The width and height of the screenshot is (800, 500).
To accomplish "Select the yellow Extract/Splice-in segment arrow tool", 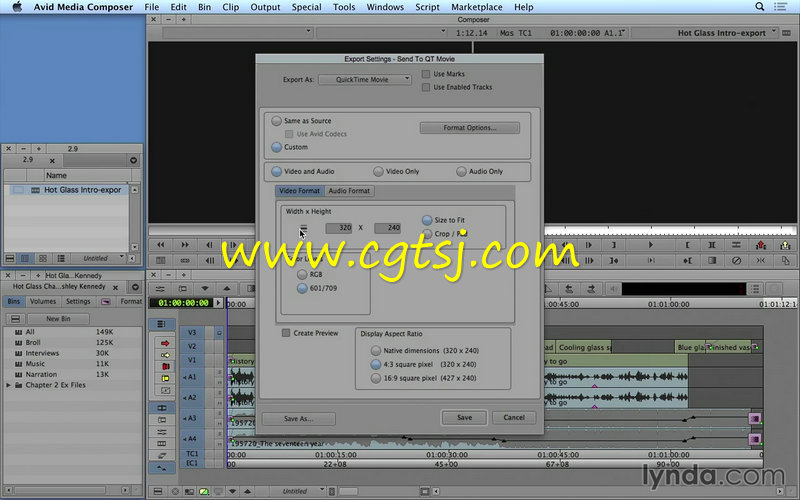I will tap(165, 355).
